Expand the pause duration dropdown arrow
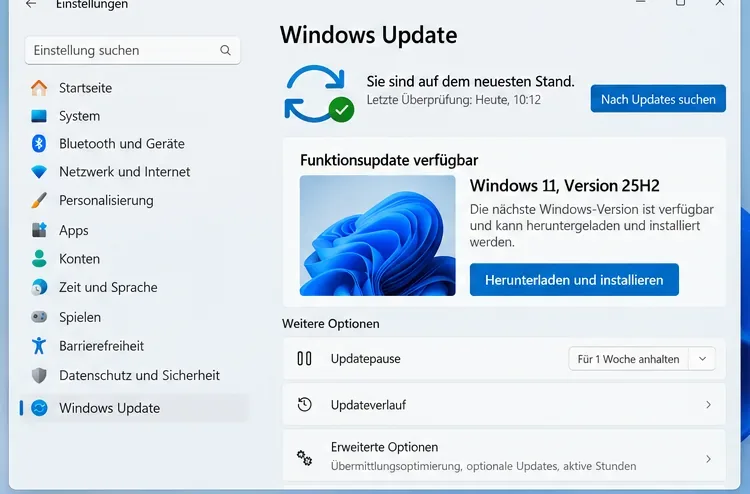The width and height of the screenshot is (750, 494). click(702, 359)
